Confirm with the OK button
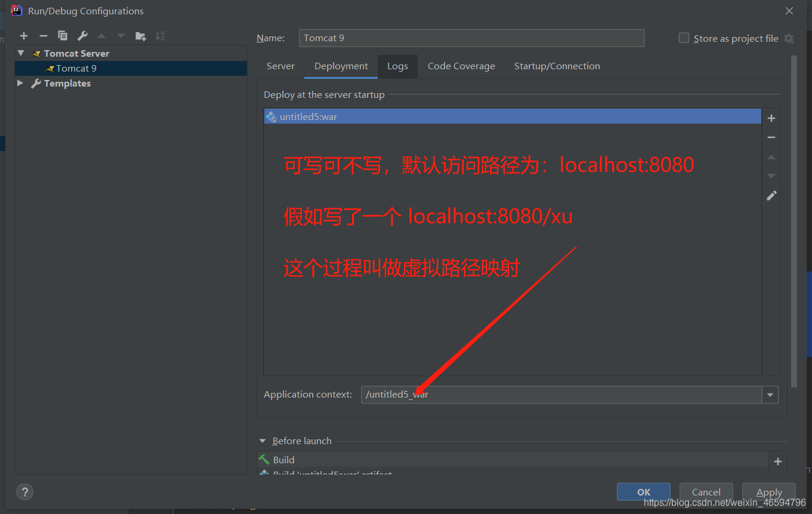 click(x=644, y=492)
